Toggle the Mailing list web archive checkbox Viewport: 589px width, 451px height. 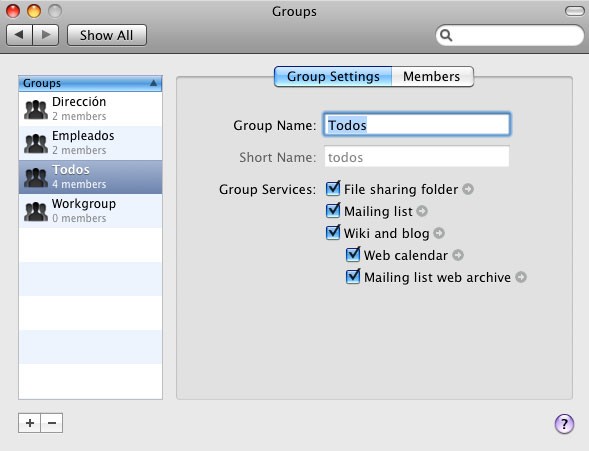(353, 276)
